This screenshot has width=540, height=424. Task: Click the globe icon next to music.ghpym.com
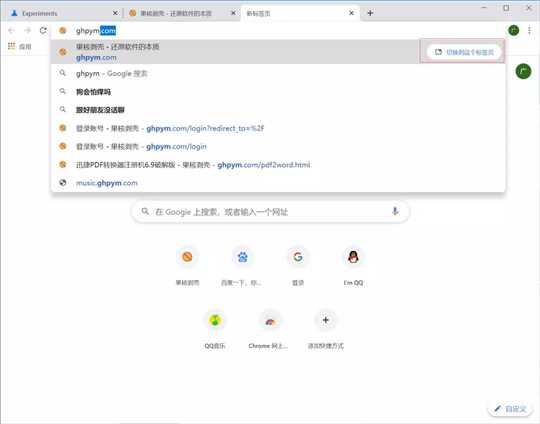tap(63, 183)
